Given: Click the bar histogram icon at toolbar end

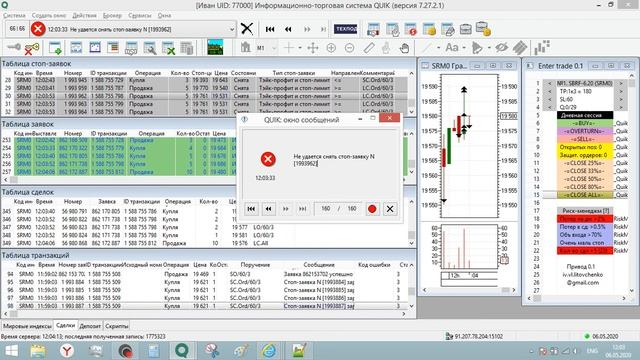Looking at the screenshot, I should pos(542,47).
